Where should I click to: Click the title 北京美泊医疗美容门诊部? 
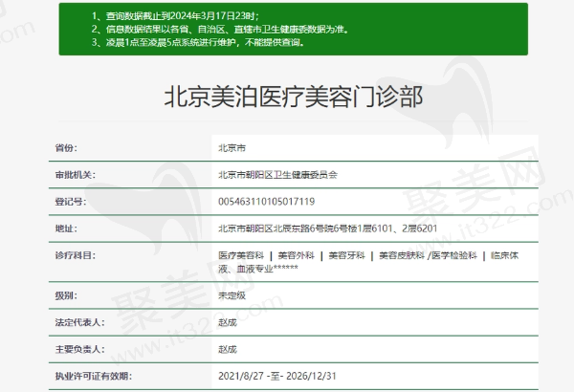[294, 97]
